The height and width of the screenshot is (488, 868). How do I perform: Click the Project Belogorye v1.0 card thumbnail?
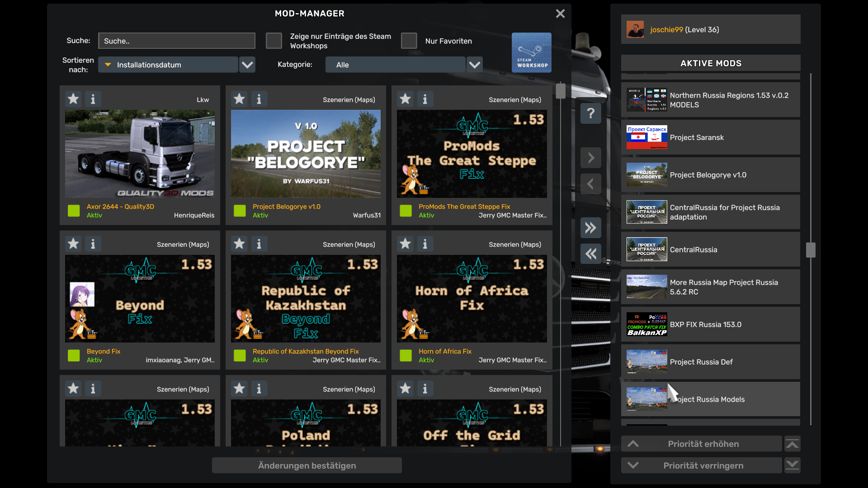tap(306, 154)
